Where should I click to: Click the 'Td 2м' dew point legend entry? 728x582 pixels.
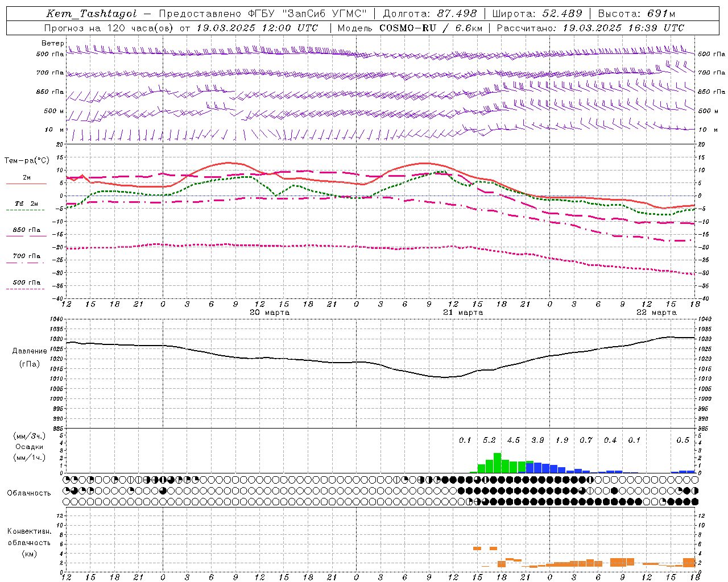coord(26,203)
